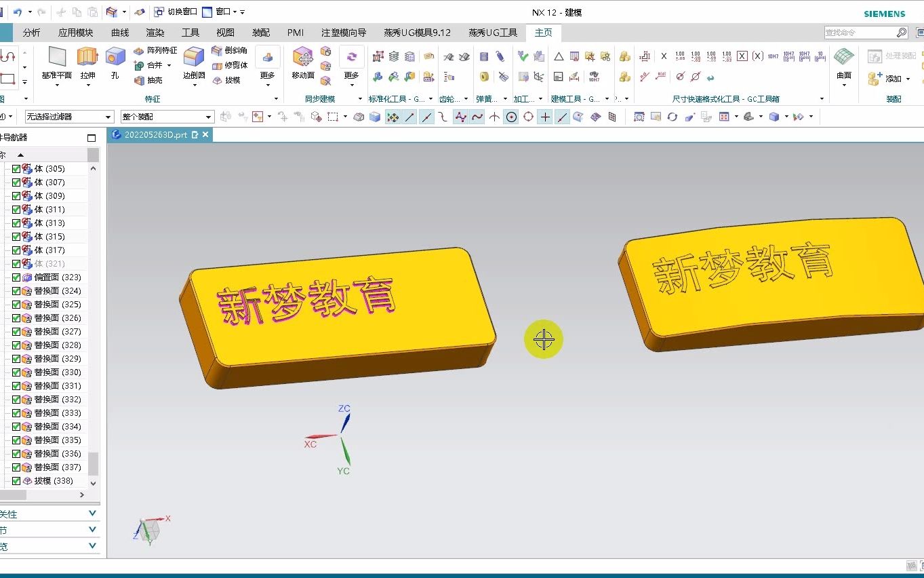Expand the 基准平面 dropdown arrow
This screenshot has width=924, height=578.
coord(57,85)
